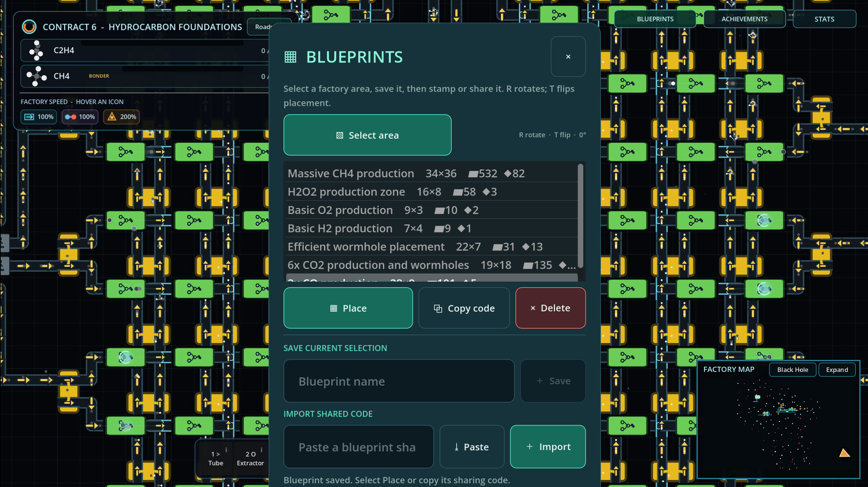This screenshot has height=487, width=868.
Task: Click Copy code for the selected blueprint
Action: tap(464, 308)
